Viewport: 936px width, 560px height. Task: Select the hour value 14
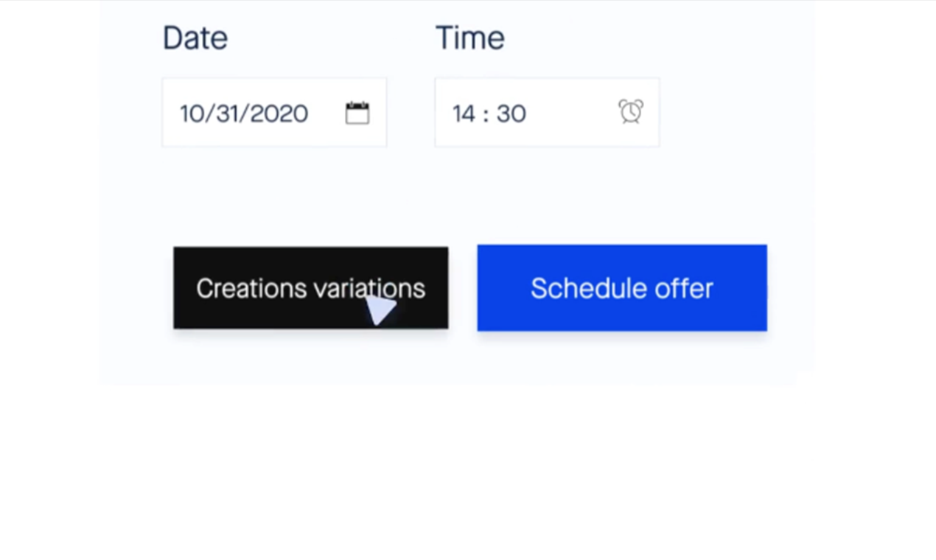pyautogui.click(x=464, y=113)
